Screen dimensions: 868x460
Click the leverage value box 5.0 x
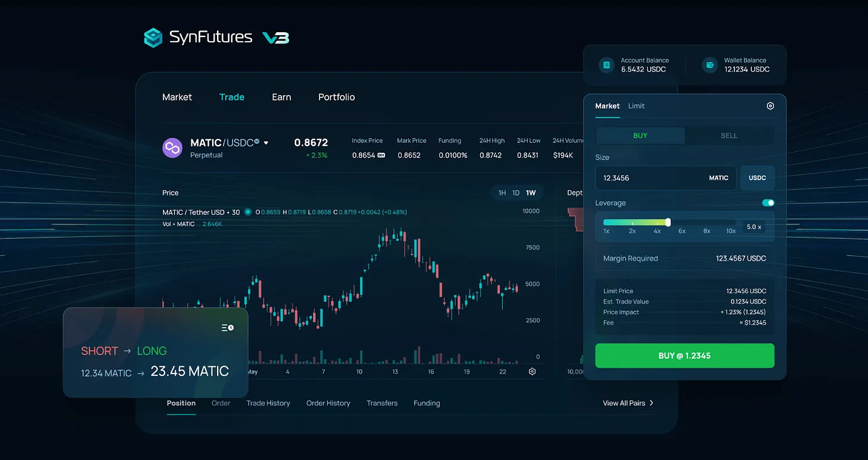754,227
